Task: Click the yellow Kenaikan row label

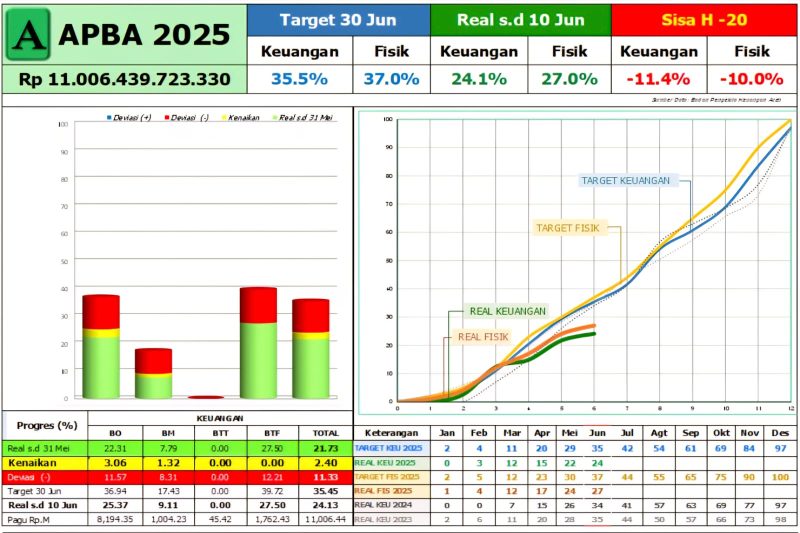Action: tap(45, 464)
